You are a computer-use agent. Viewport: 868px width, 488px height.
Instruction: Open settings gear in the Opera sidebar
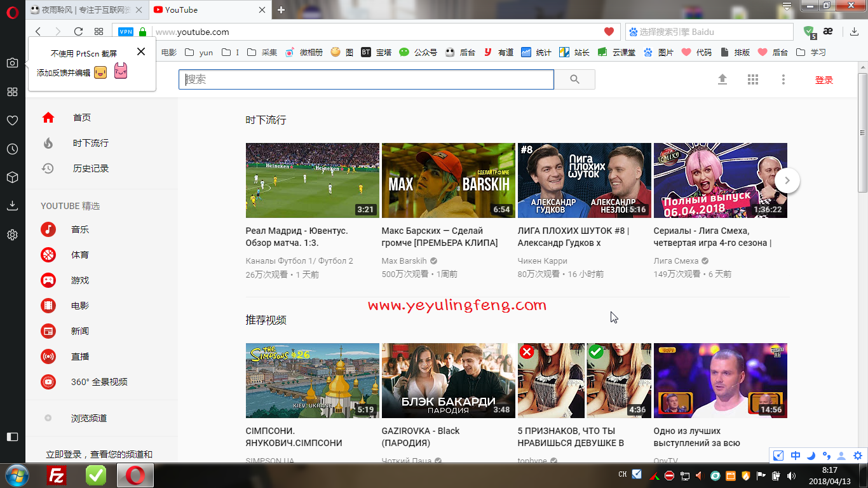coord(12,234)
